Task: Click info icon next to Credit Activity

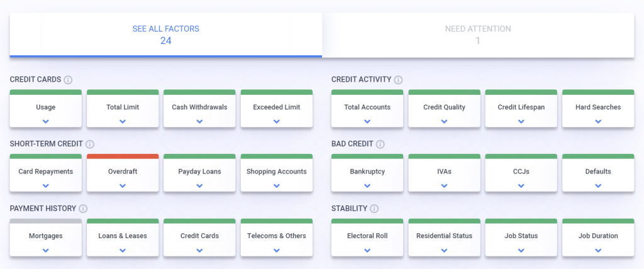Action: tap(398, 80)
